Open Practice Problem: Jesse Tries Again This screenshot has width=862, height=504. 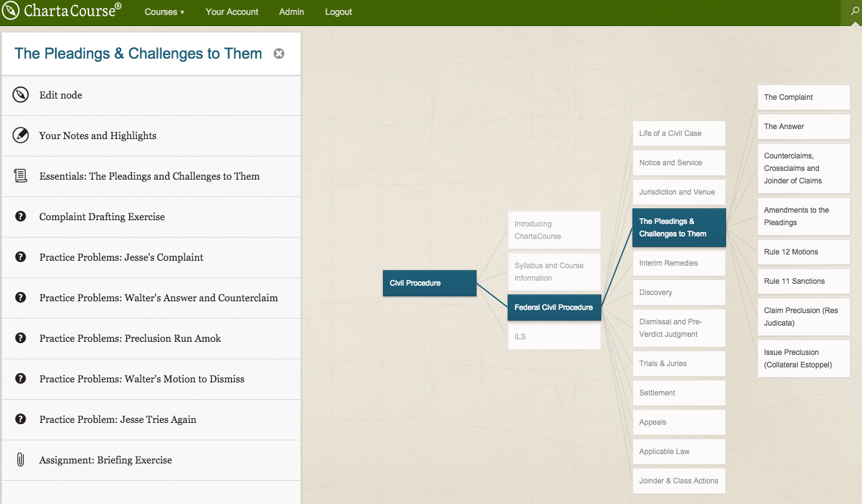(x=151, y=420)
